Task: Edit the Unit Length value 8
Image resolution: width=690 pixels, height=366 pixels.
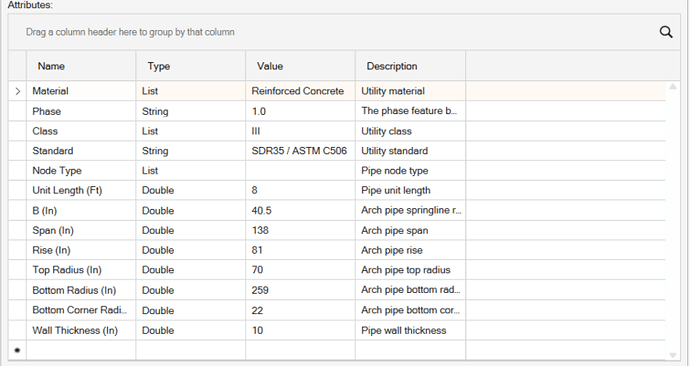Action: [x=300, y=190]
